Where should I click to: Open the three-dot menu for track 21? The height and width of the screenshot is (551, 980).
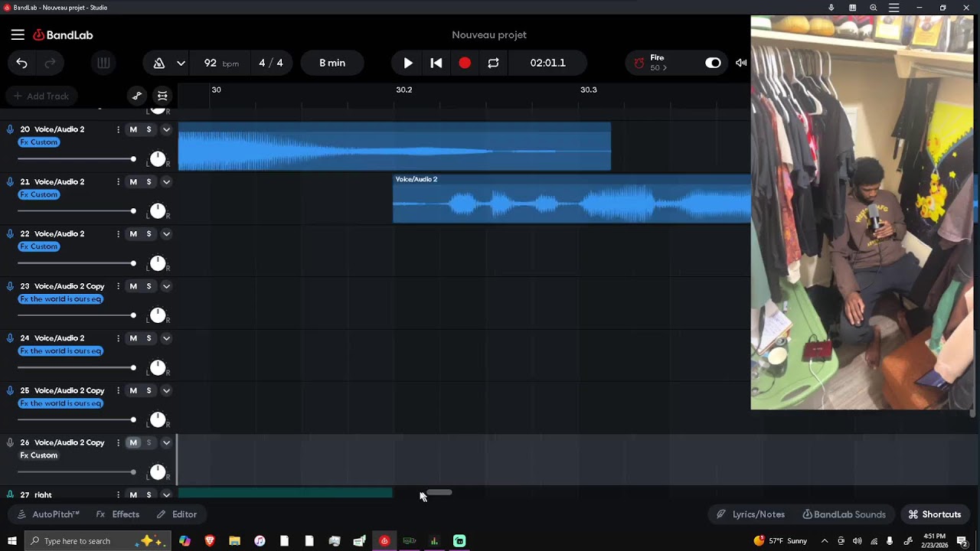(118, 181)
